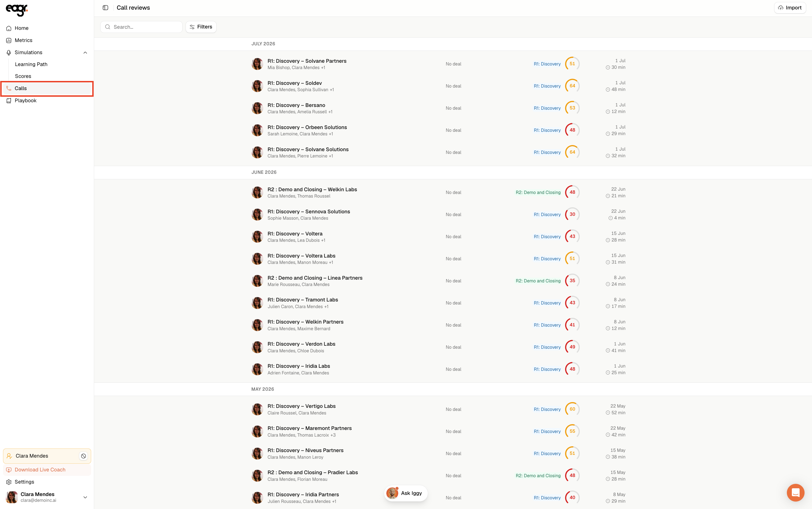
Task: Click the score 51 ring for Solvane Partners
Action: coord(572,64)
